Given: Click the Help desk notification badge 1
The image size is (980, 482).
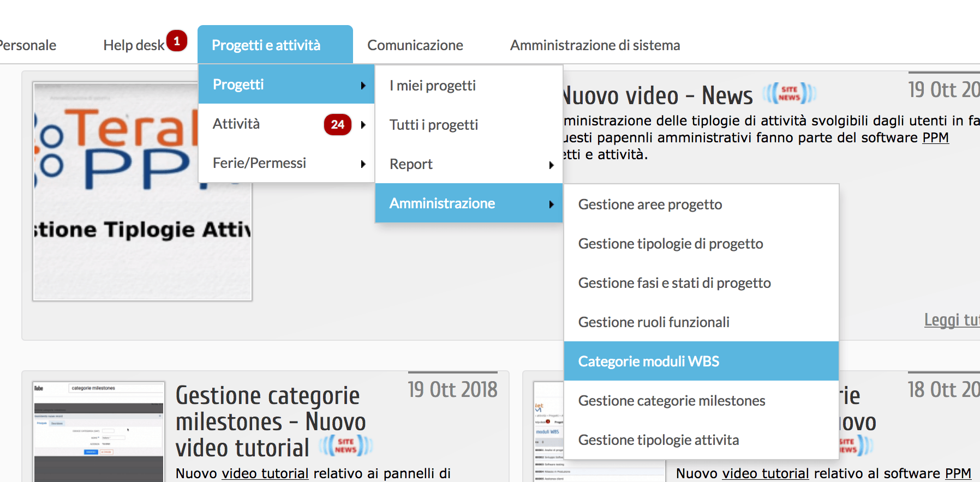Looking at the screenshot, I should coord(177,41).
